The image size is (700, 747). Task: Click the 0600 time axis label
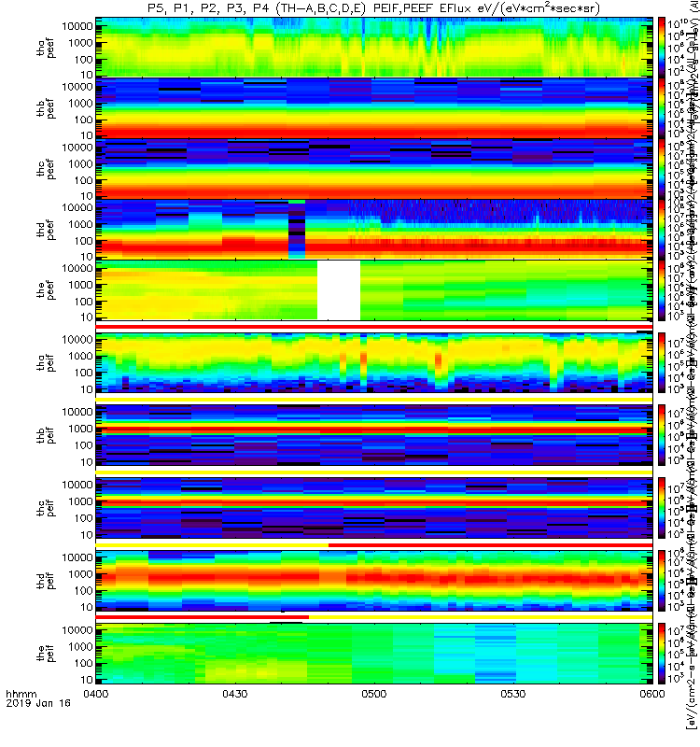(x=651, y=694)
